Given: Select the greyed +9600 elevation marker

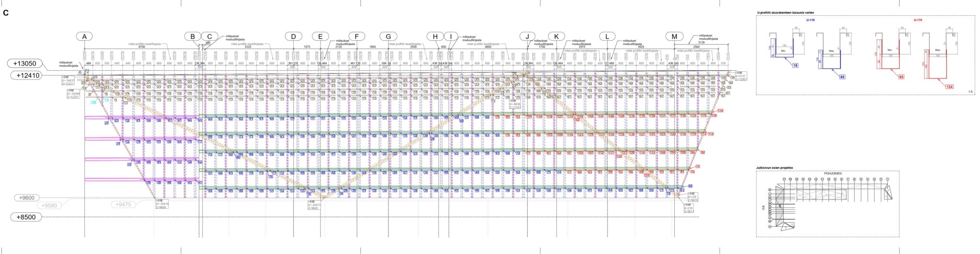Looking at the screenshot, I should pos(27,198).
